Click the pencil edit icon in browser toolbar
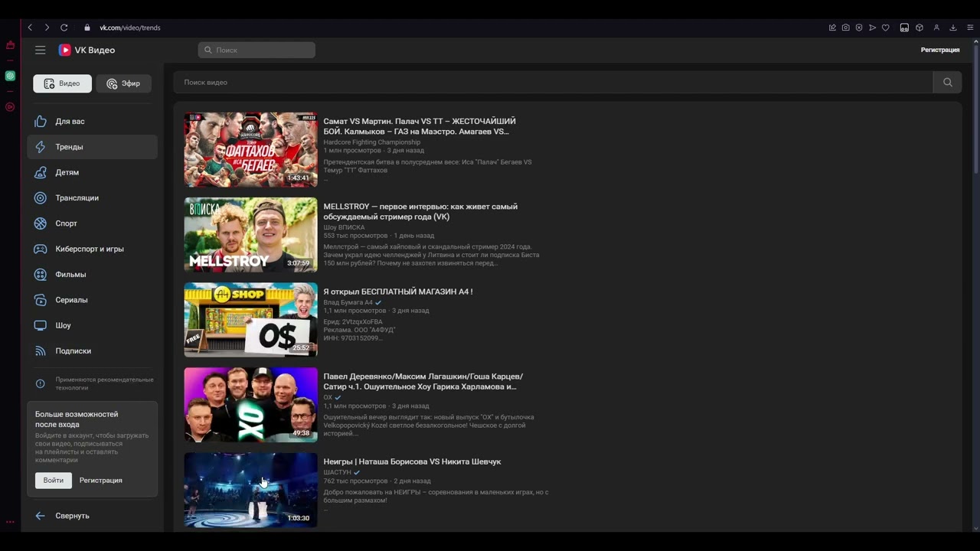This screenshot has width=980, height=551. tap(832, 28)
